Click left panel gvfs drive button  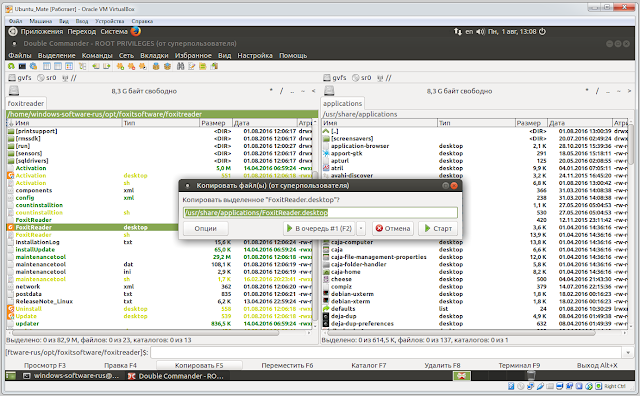(x=20, y=78)
